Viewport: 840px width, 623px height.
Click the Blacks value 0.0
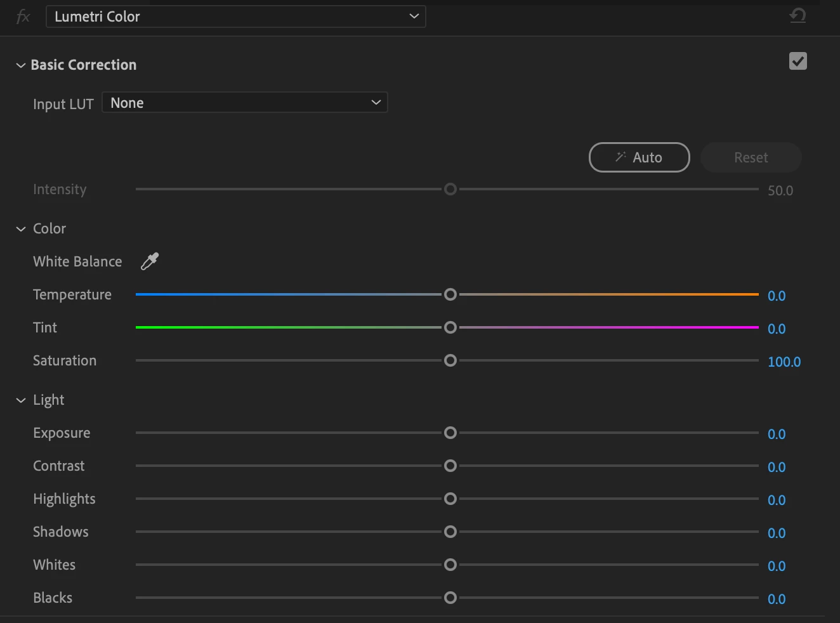click(x=777, y=599)
